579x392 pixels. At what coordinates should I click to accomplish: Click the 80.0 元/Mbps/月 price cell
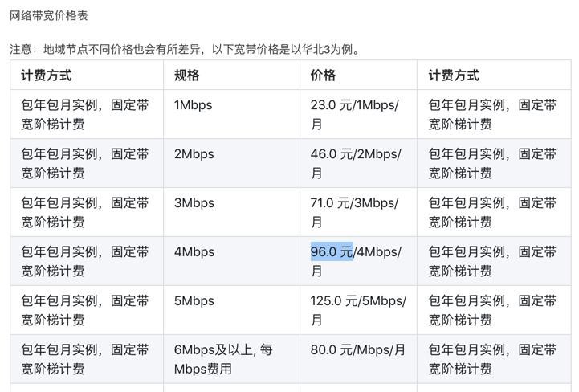point(358,359)
